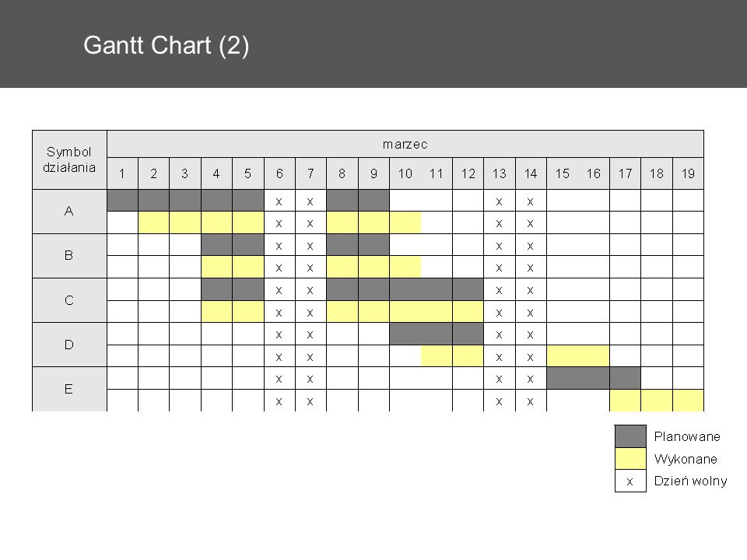Click the gray Planowane legend swatch

pyautogui.click(x=630, y=436)
